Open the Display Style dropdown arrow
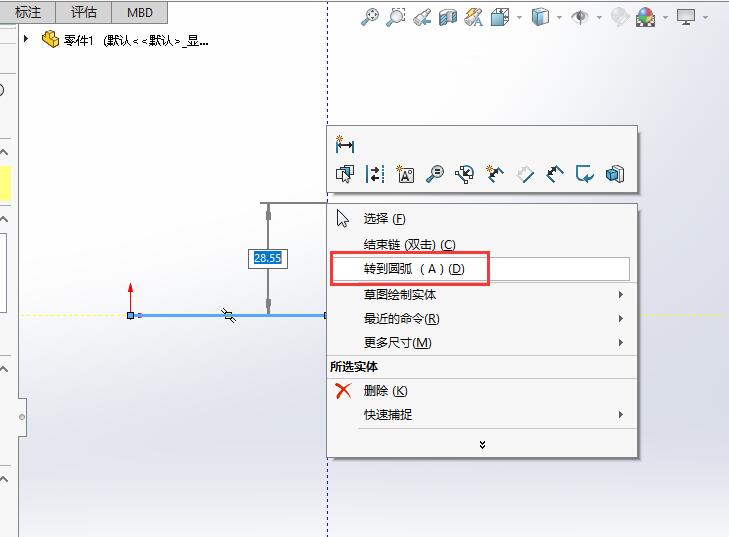The image size is (729, 537). pos(559,18)
